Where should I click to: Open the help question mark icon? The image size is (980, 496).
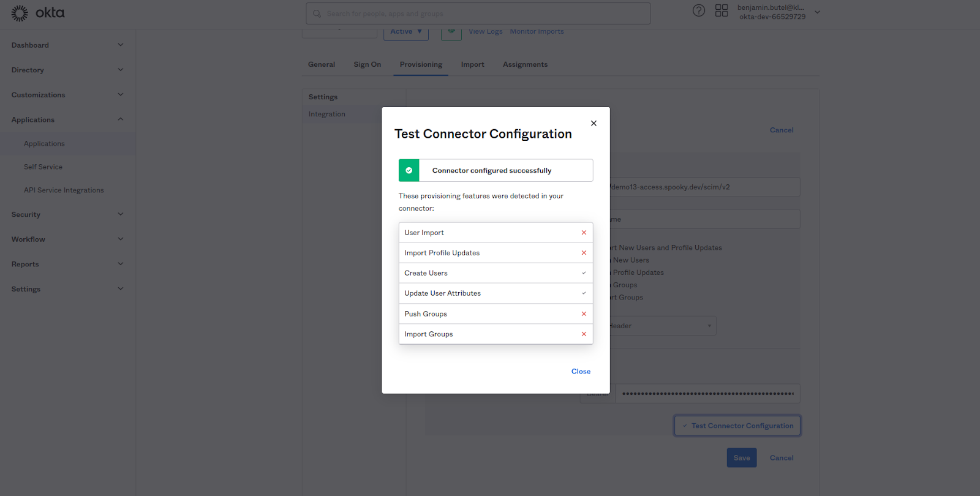pos(698,10)
